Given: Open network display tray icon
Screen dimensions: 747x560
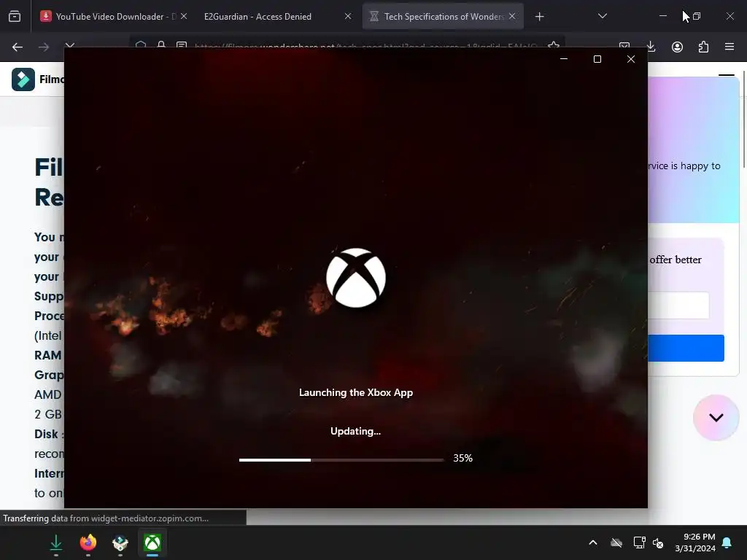Looking at the screenshot, I should point(639,542).
